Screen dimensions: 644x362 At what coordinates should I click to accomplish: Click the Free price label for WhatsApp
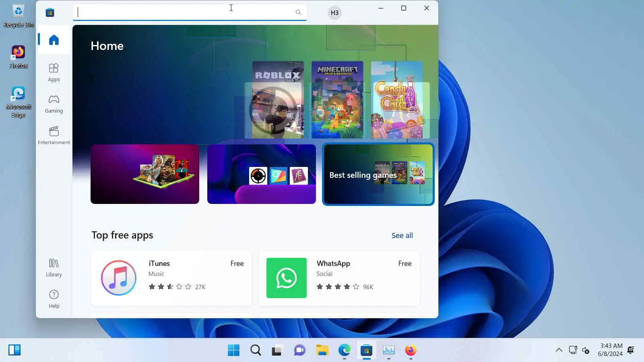click(x=405, y=263)
